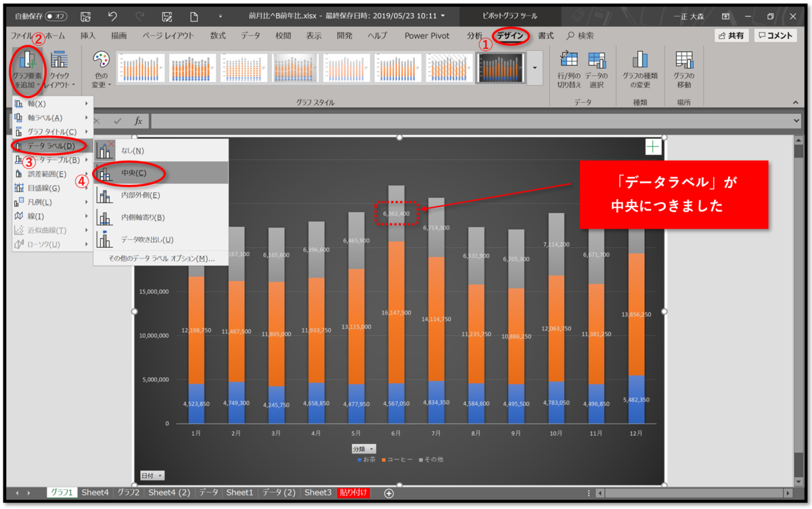This screenshot has height=509, width=812.
Task: Collapse the ribbon with the chevron
Action: pos(794,102)
